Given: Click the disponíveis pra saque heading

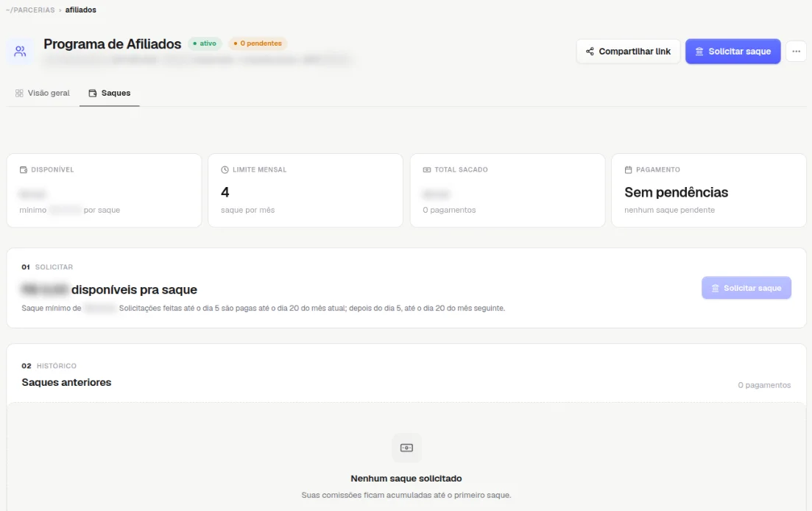Looking at the screenshot, I should point(134,289).
